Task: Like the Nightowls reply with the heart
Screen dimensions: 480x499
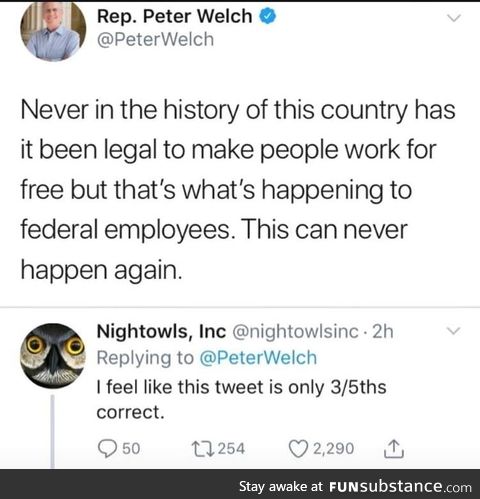Action: 298,449
